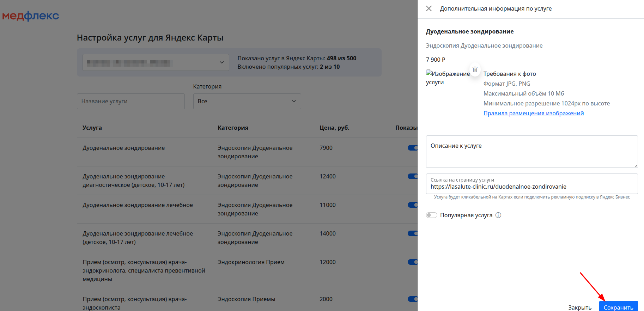Click the chevron arrow in Категория dropdown
The width and height of the screenshot is (644, 311).
point(293,101)
